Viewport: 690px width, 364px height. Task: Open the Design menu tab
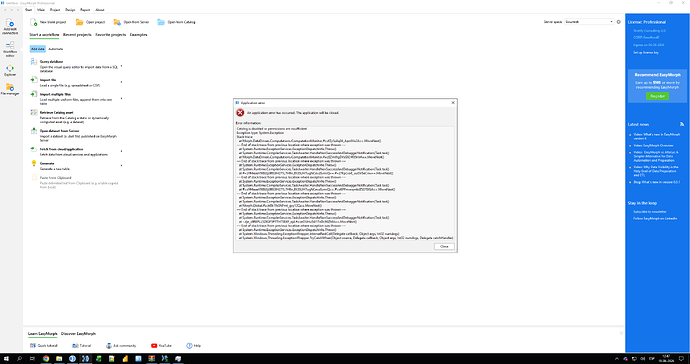point(70,10)
